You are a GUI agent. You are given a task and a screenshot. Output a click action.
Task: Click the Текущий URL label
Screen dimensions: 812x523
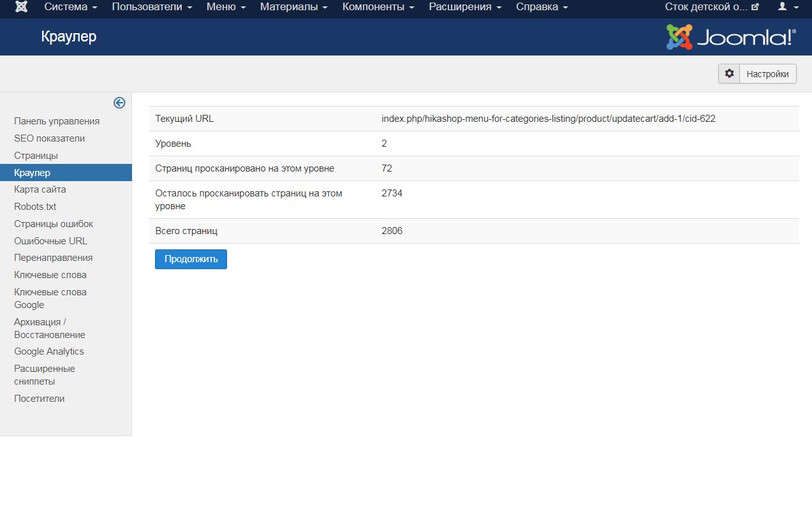pos(184,119)
